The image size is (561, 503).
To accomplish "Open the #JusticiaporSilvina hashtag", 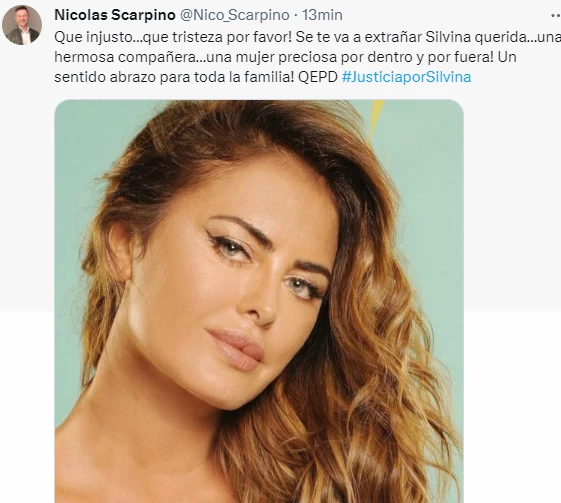I will click(406, 77).
